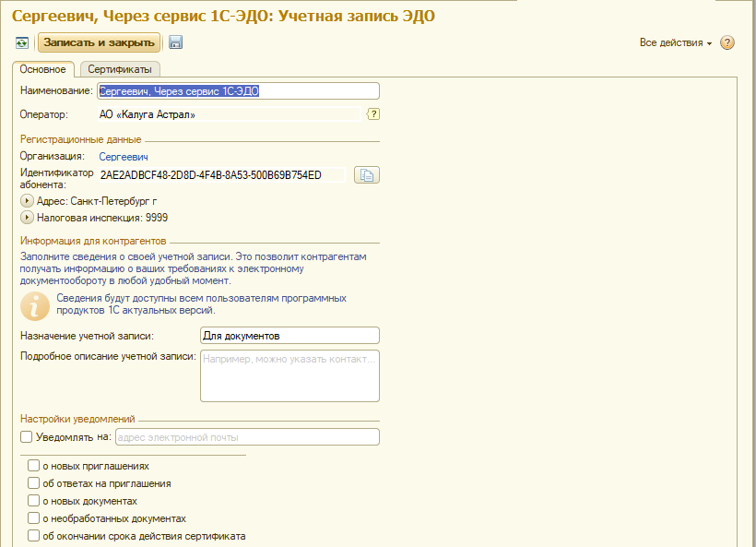Click the 'Наименование' input field

[238, 91]
